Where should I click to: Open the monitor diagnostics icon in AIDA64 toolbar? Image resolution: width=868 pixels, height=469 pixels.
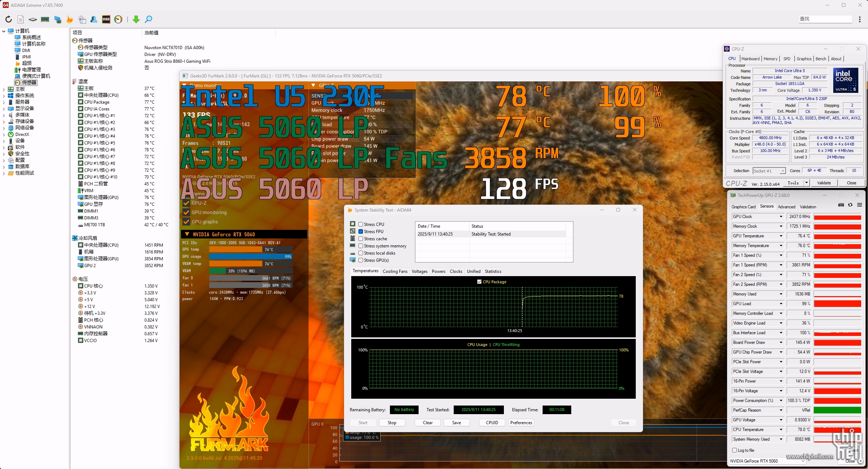pyautogui.click(x=57, y=19)
